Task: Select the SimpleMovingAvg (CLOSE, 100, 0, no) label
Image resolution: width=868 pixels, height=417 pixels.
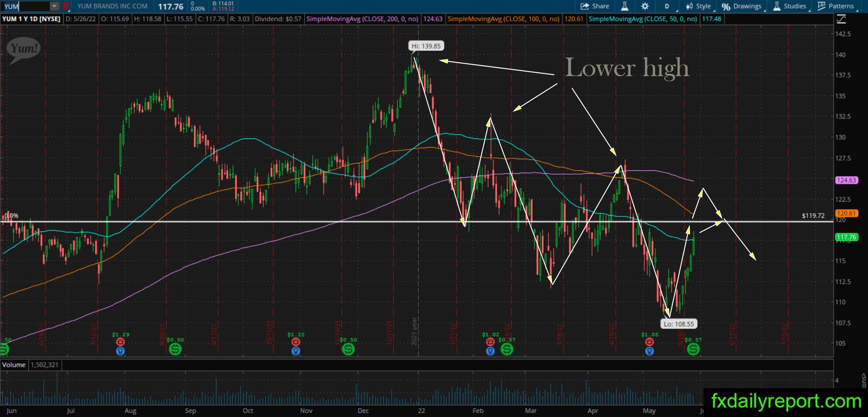Action: click(x=503, y=19)
